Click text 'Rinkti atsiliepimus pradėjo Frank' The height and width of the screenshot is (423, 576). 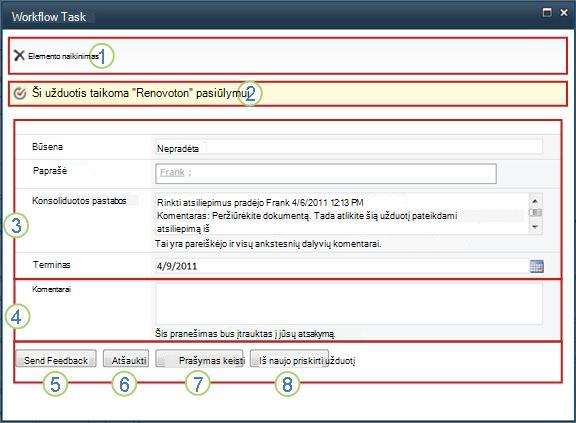click(x=223, y=203)
